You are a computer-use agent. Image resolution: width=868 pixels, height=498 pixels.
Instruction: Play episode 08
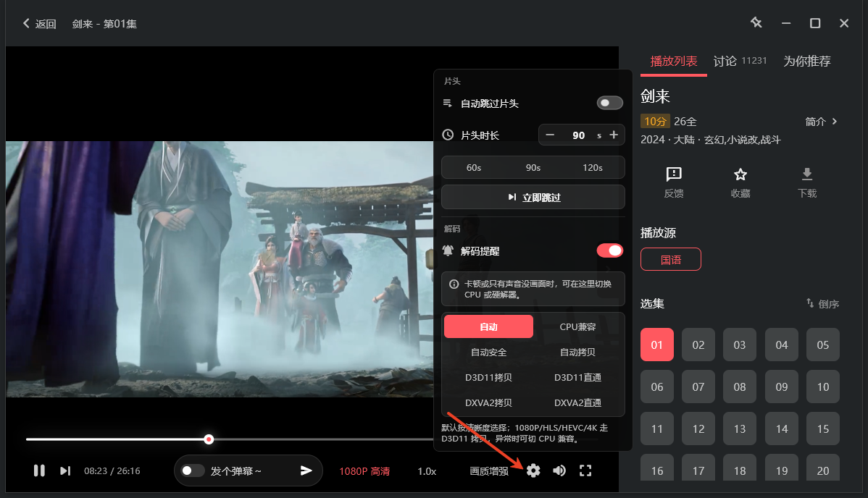pos(740,387)
